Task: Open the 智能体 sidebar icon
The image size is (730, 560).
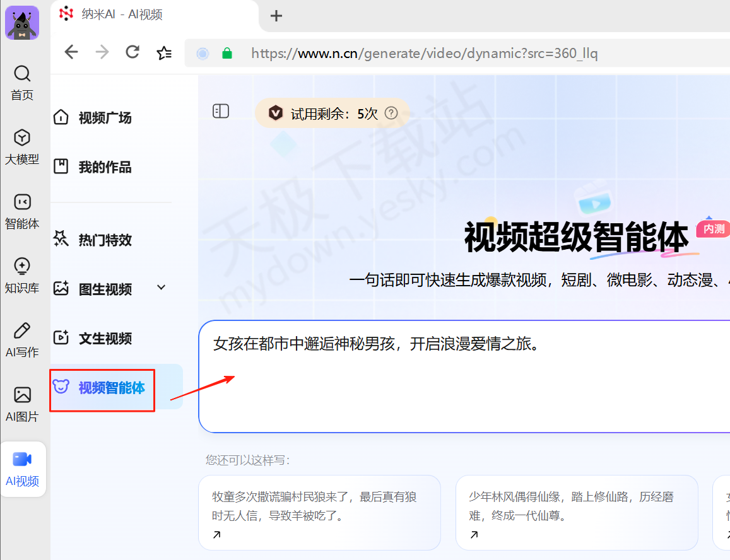Action: pos(22,202)
